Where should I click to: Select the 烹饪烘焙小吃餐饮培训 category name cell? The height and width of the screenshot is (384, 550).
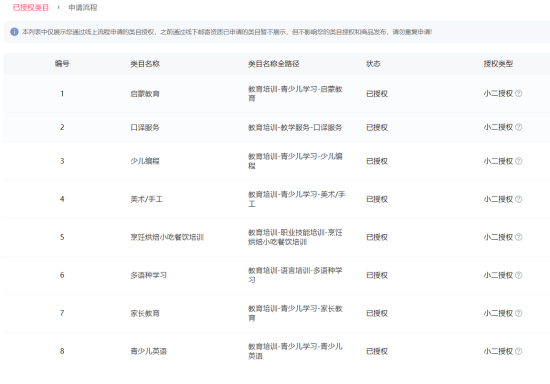167,237
